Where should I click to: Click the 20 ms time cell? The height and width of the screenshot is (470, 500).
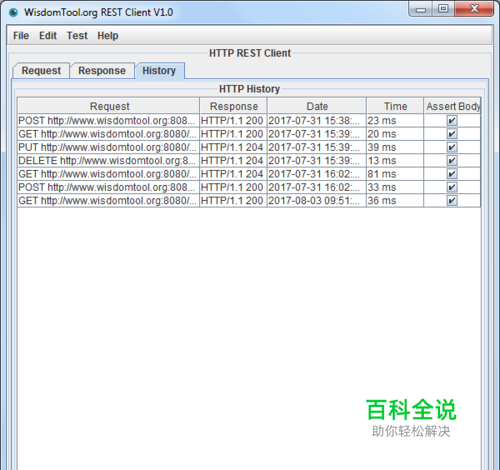pos(395,134)
